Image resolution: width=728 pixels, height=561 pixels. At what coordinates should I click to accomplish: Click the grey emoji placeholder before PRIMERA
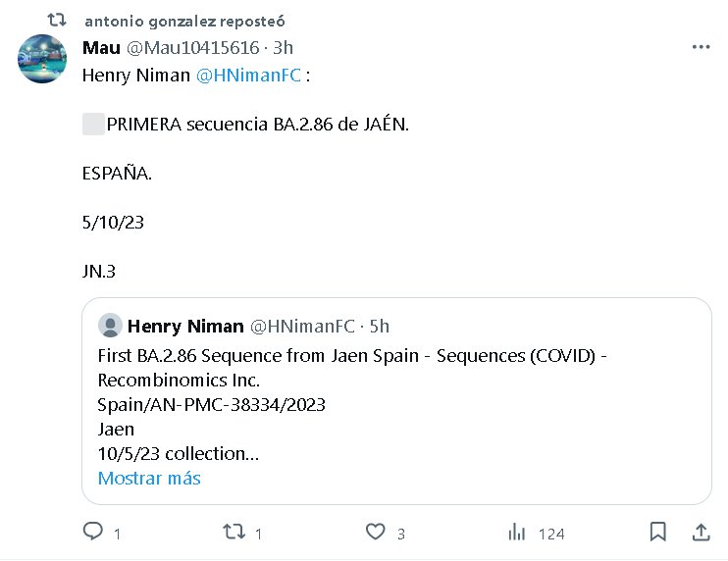coord(93,125)
